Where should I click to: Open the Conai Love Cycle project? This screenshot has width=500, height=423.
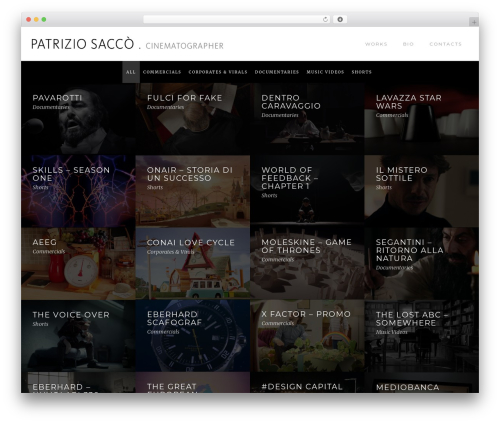coord(193,264)
